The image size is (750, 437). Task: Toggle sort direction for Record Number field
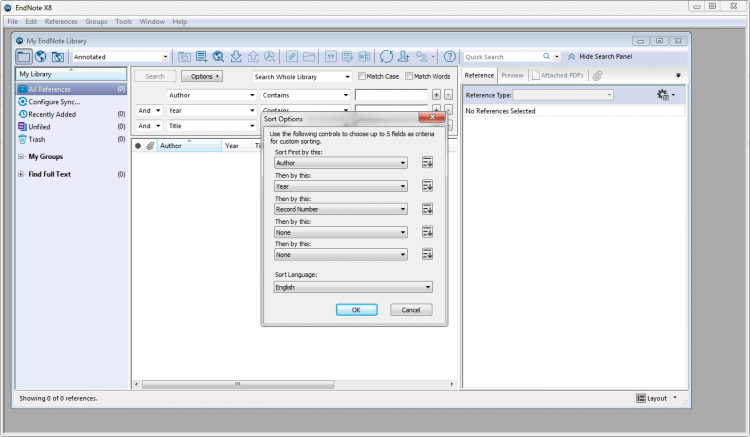click(427, 209)
